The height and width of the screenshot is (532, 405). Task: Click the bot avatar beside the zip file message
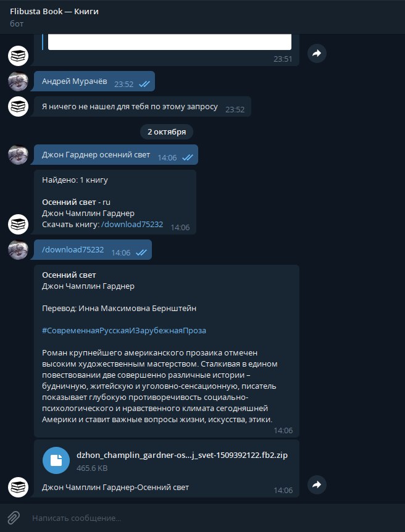point(18,487)
